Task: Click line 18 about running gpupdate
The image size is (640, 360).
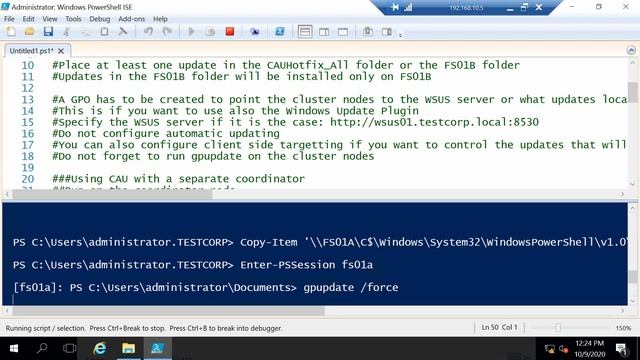Action: 213,156
